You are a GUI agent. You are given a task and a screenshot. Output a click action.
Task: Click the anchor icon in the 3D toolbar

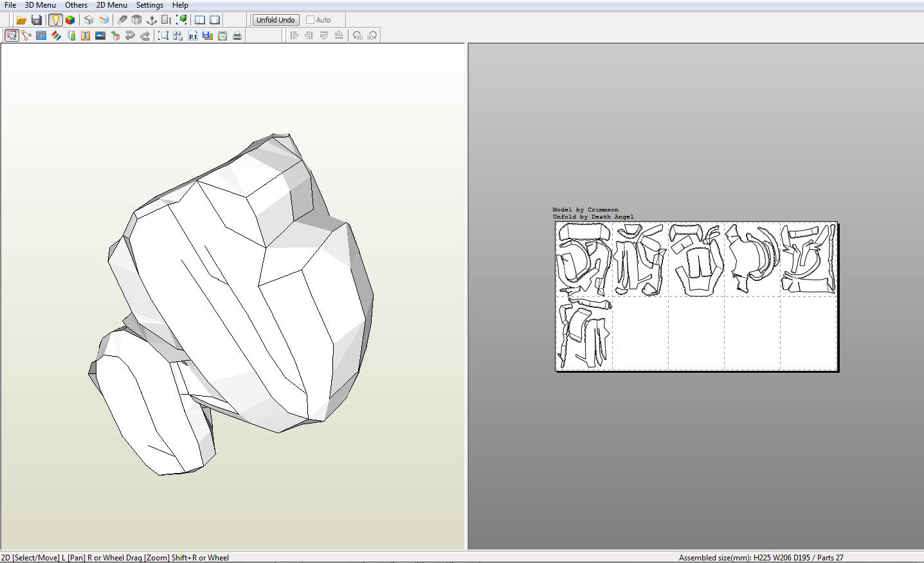152,20
